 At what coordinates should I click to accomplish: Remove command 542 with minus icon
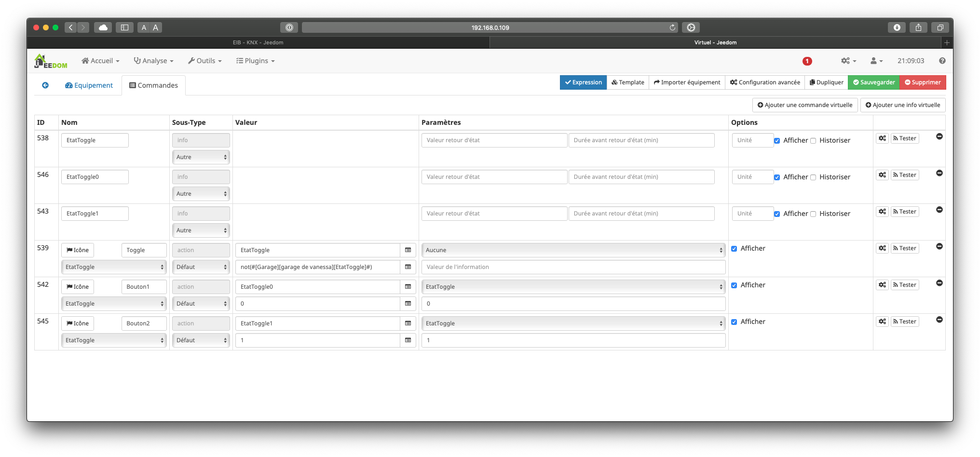coord(939,283)
